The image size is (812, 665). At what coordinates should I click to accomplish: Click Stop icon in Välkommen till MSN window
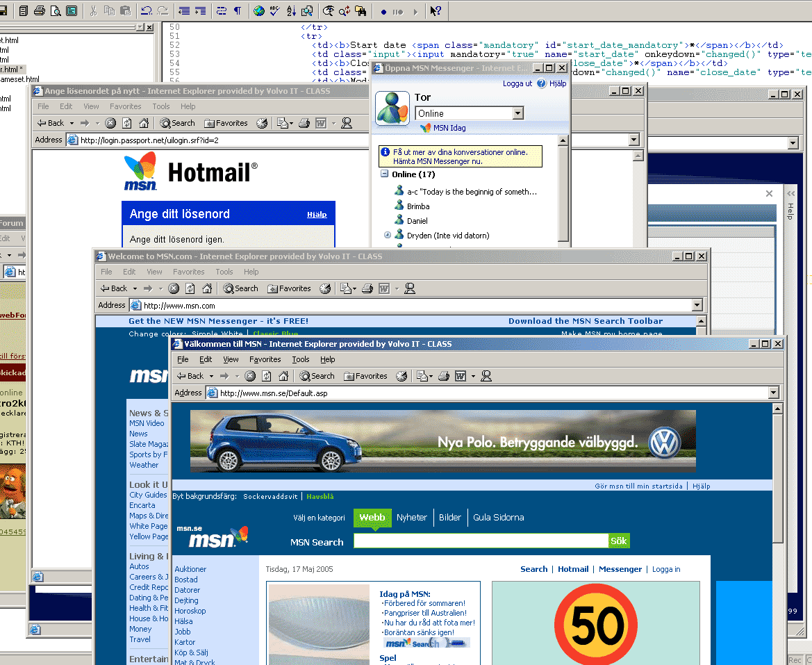(x=250, y=376)
